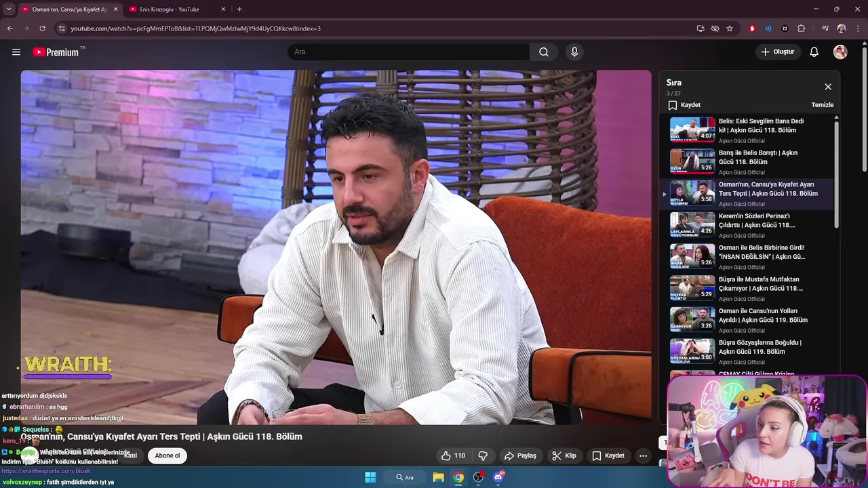
Task: Open the blue sound waves extension
Action: (x=768, y=28)
